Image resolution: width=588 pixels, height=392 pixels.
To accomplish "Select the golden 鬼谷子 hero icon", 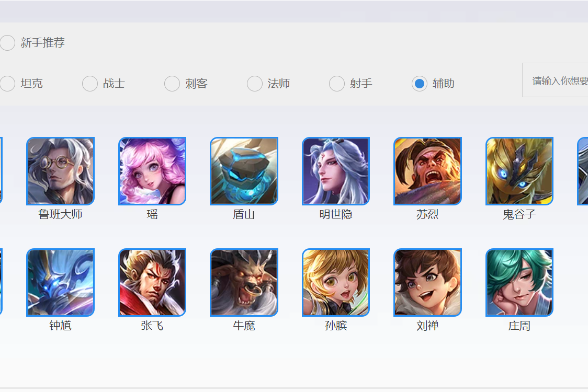I will [x=519, y=171].
